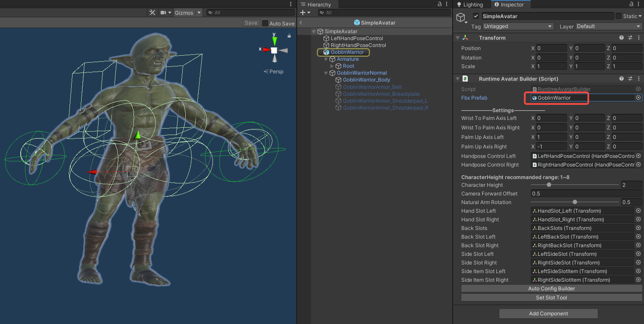Screen dimensions: 644x324
Task: Click the Camera Forward Offset value field
Action: (x=587, y=193)
